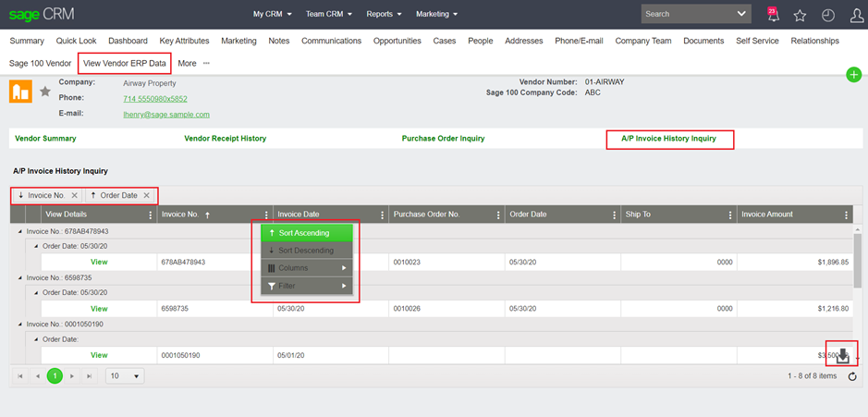Click View for invoice 0001050190
This screenshot has width=868, height=417.
(99, 355)
